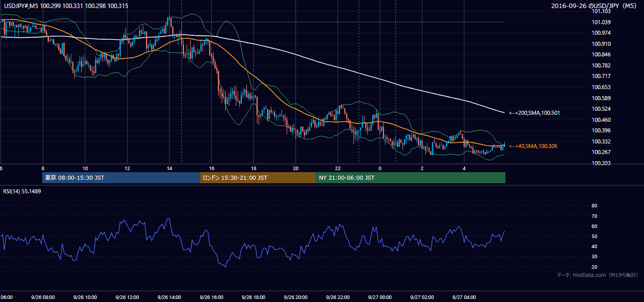Click the price axis value 101.103
The width and height of the screenshot is (644, 302).
[x=601, y=11]
